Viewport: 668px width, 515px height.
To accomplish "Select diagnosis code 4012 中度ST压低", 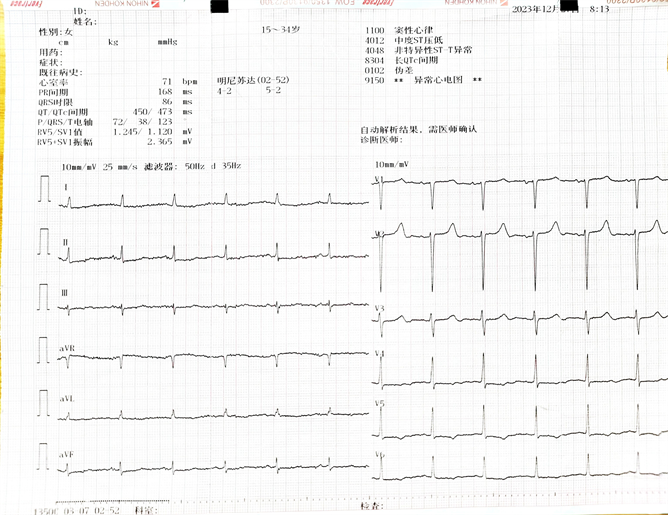I will pyautogui.click(x=406, y=41).
